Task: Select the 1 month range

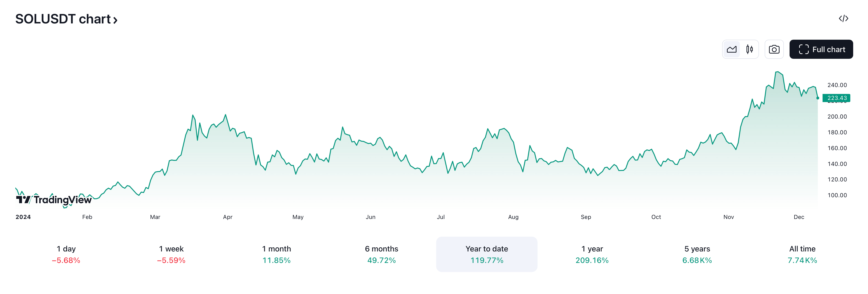Action: [x=276, y=254]
